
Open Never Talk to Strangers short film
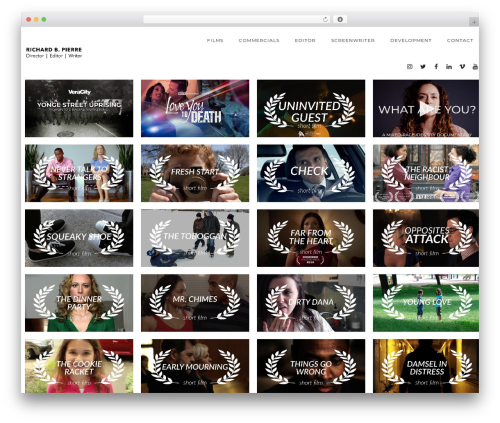click(x=79, y=173)
